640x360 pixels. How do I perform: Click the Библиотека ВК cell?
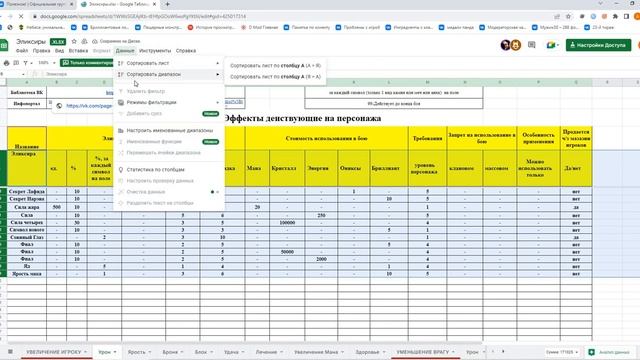click(x=27, y=93)
